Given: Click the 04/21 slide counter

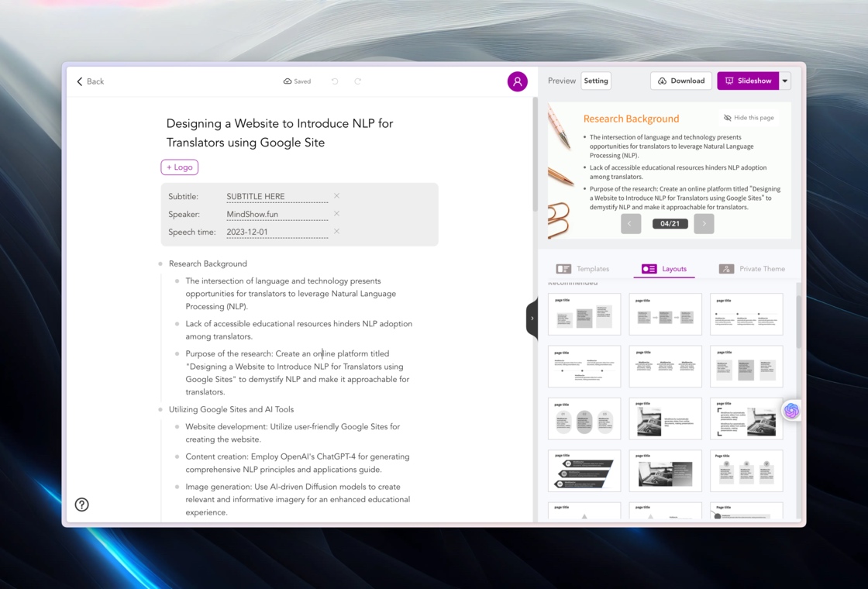Looking at the screenshot, I should (x=670, y=224).
